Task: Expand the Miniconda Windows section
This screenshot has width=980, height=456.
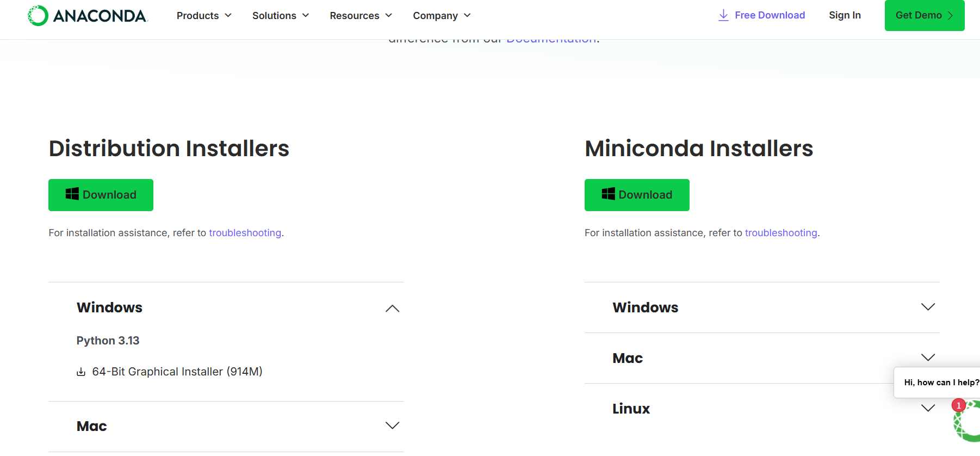Action: click(928, 307)
